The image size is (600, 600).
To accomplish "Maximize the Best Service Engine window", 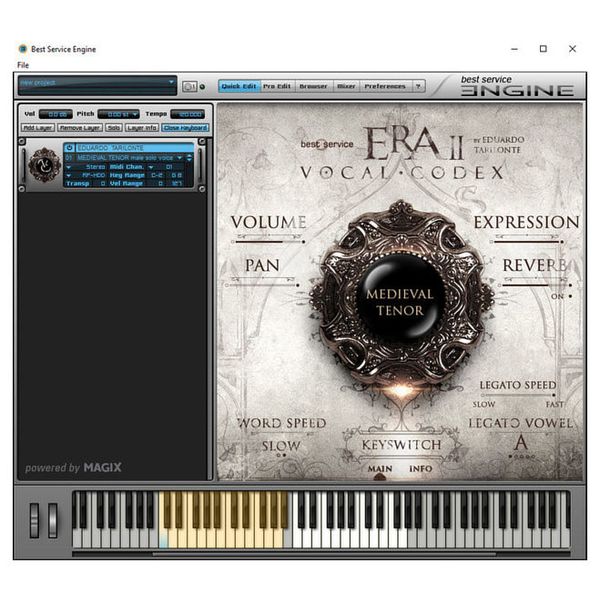I will pos(543,49).
